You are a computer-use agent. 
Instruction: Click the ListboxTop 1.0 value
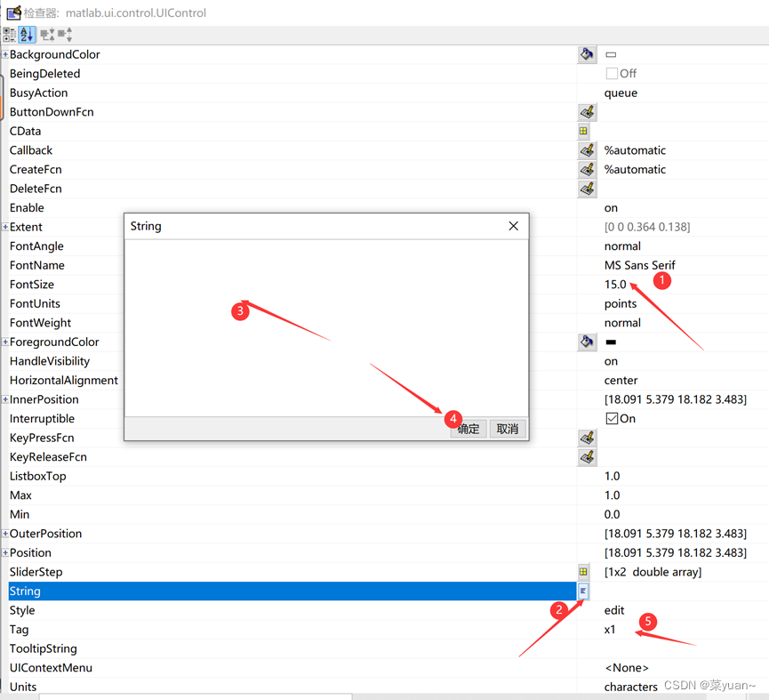pos(612,476)
